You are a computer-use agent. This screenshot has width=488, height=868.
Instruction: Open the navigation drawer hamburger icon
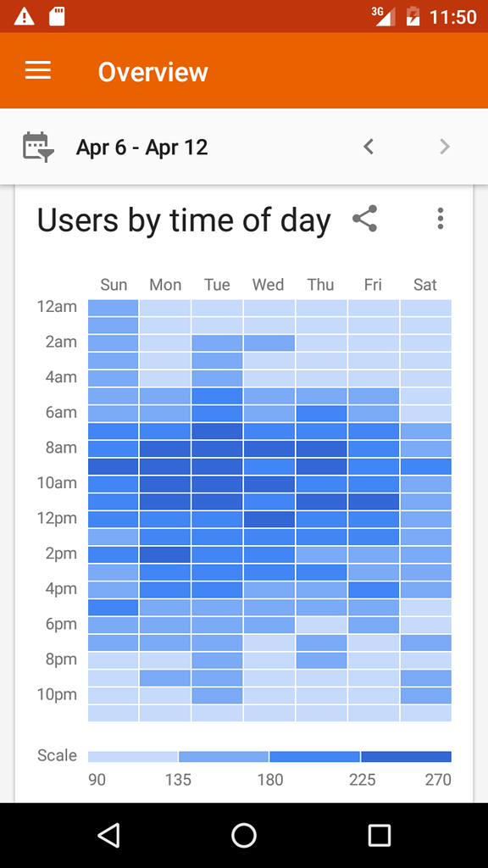coord(37,70)
